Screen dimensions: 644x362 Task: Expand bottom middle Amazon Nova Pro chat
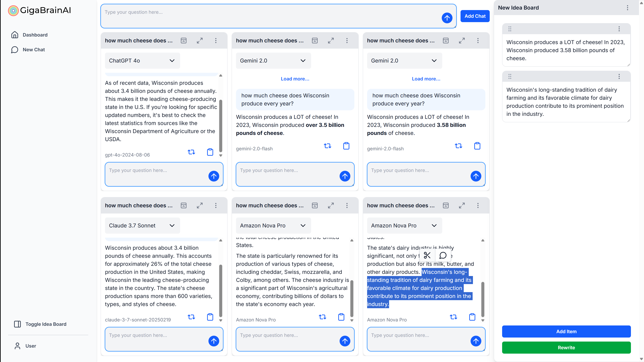[331, 205]
